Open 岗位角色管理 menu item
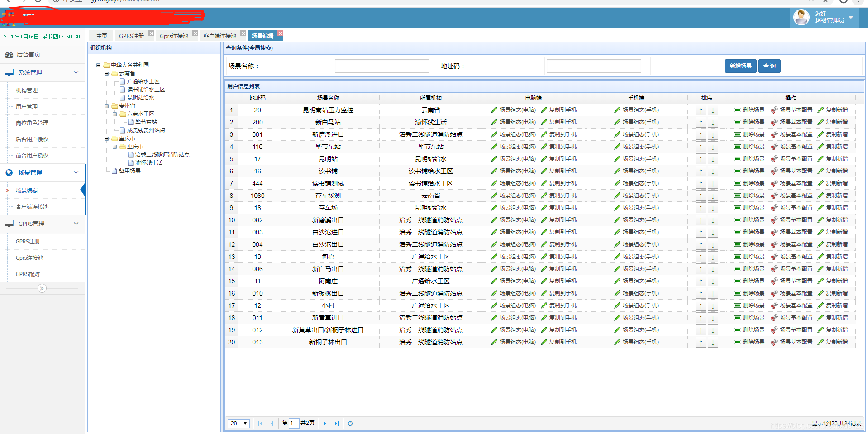This screenshot has height=434, width=868. coord(32,123)
